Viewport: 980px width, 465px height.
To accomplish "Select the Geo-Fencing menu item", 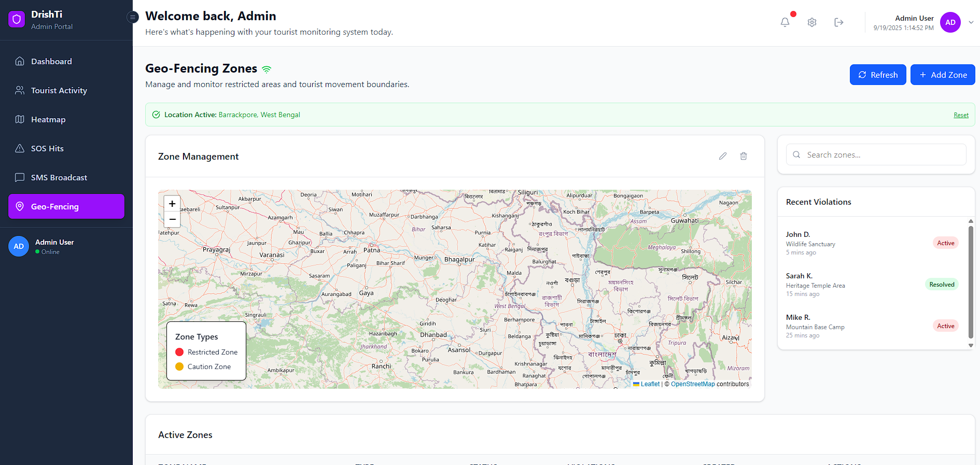I will pyautogui.click(x=66, y=206).
